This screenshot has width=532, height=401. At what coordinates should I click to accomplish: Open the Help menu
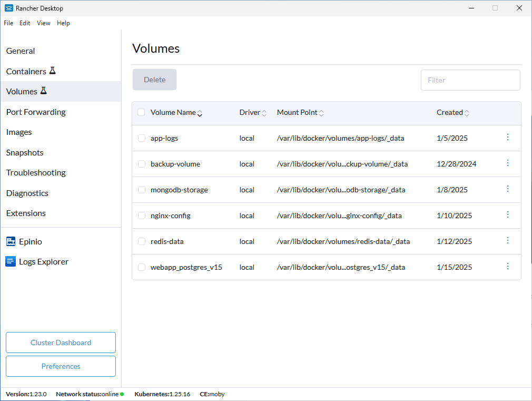click(63, 23)
